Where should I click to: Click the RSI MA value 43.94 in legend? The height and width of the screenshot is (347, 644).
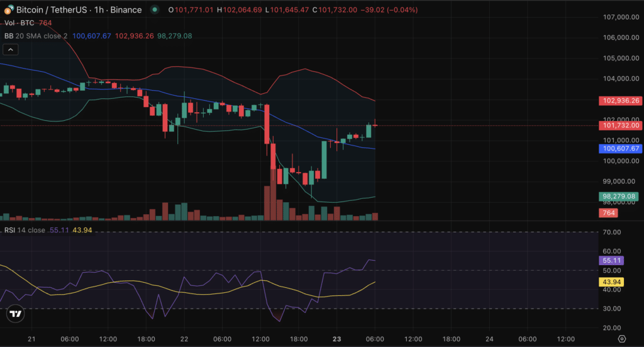pos(82,230)
